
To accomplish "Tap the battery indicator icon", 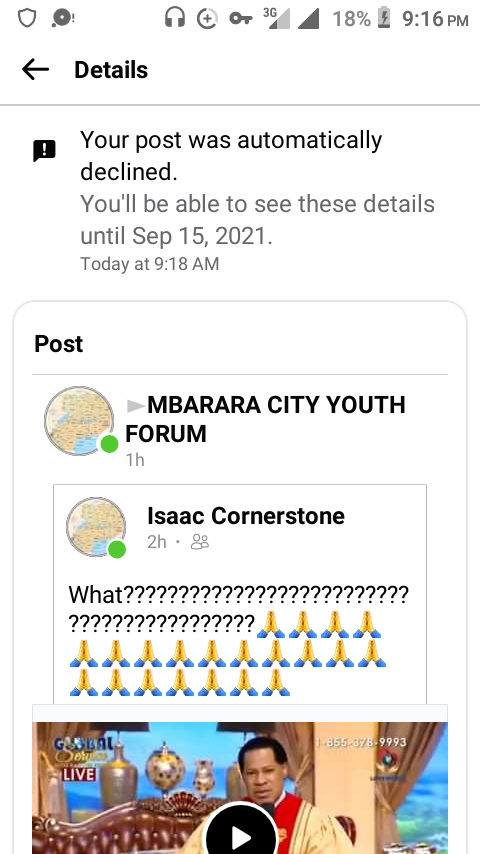I will pos(384,19).
